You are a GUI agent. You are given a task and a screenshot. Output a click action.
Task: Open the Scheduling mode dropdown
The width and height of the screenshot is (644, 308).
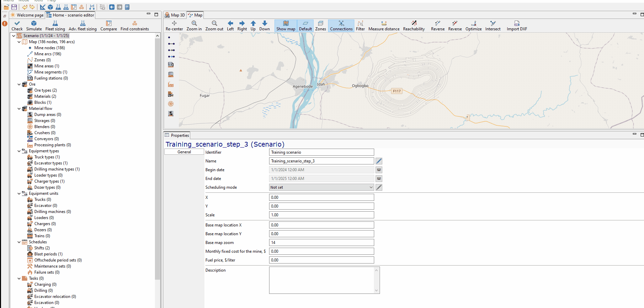tap(322, 187)
